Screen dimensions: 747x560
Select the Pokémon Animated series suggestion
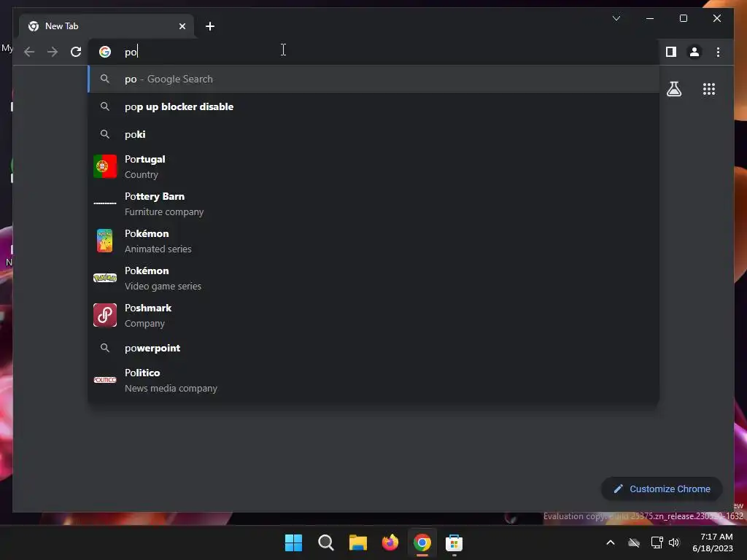373,241
